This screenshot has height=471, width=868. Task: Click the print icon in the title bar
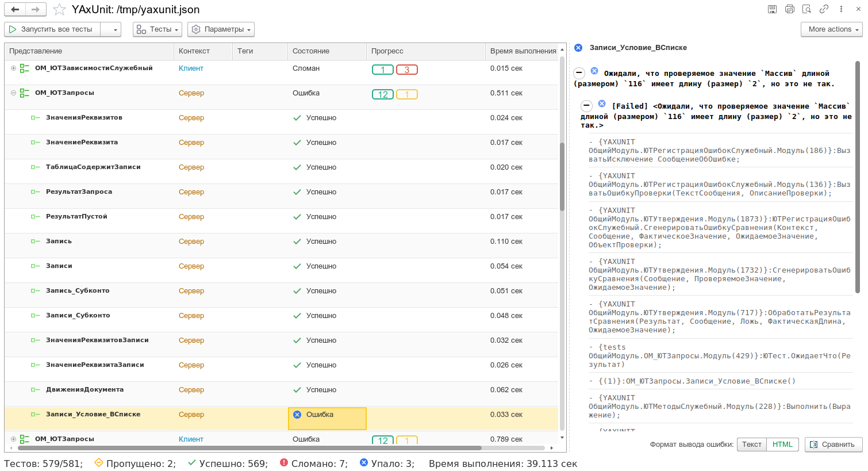tap(789, 9)
